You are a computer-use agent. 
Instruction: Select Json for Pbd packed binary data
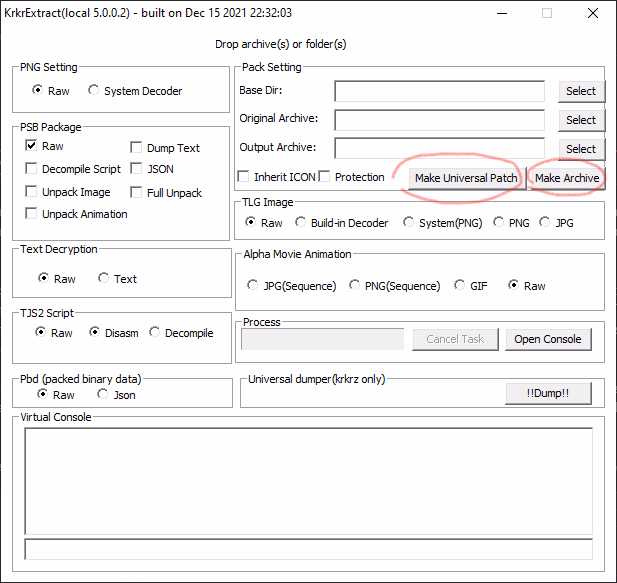(x=103, y=395)
